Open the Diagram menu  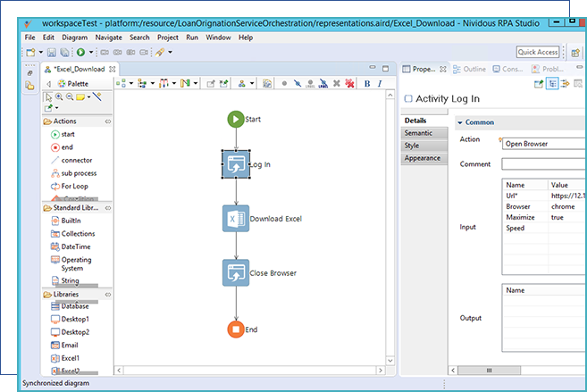pyautogui.click(x=74, y=38)
